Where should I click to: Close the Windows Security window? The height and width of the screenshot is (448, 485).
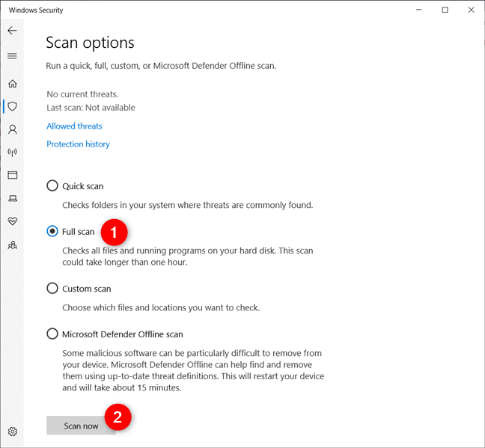pos(471,10)
